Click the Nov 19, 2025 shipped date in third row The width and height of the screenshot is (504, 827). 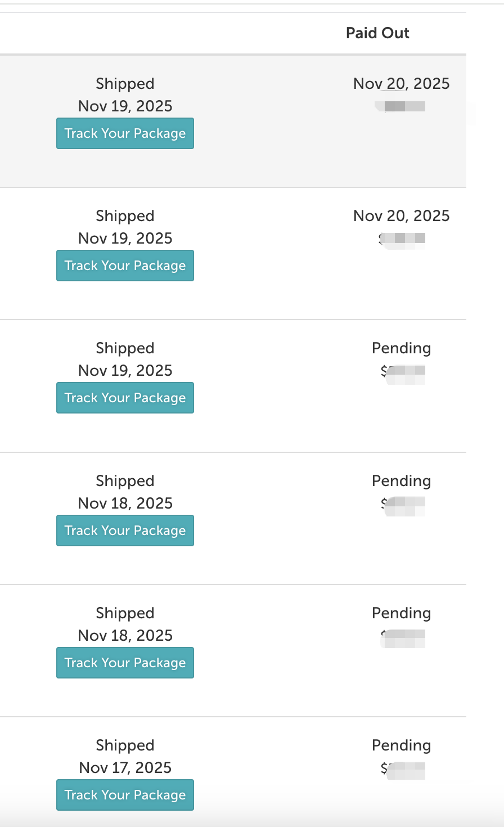tap(125, 371)
